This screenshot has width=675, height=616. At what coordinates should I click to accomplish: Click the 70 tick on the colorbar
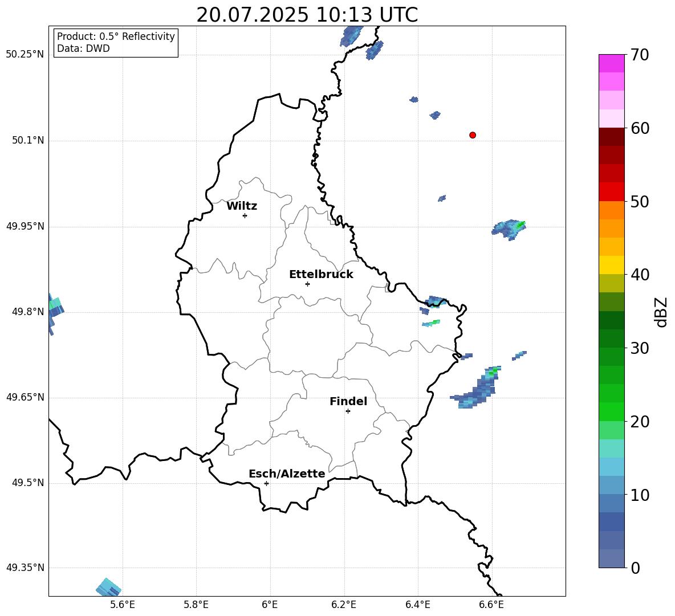(x=639, y=55)
